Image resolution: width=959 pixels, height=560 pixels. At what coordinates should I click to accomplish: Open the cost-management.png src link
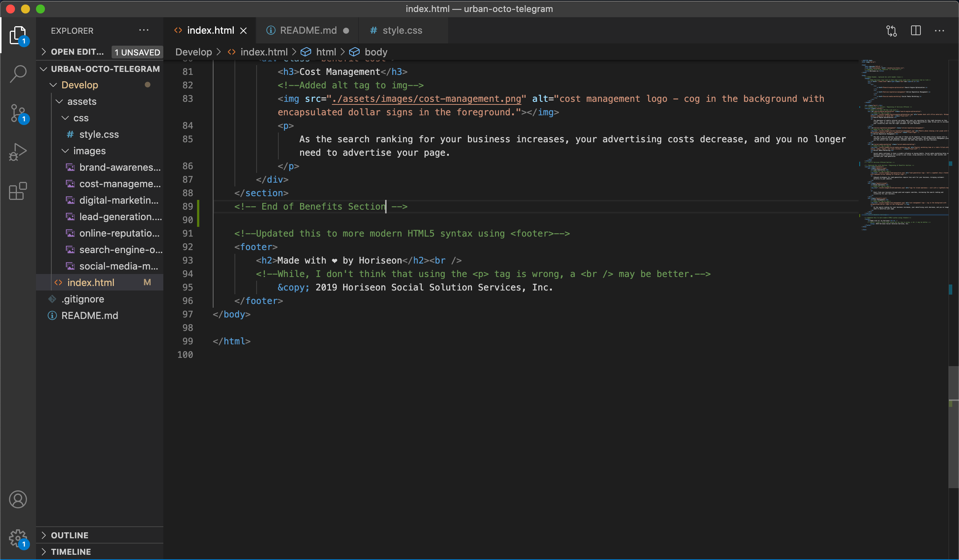click(x=426, y=99)
